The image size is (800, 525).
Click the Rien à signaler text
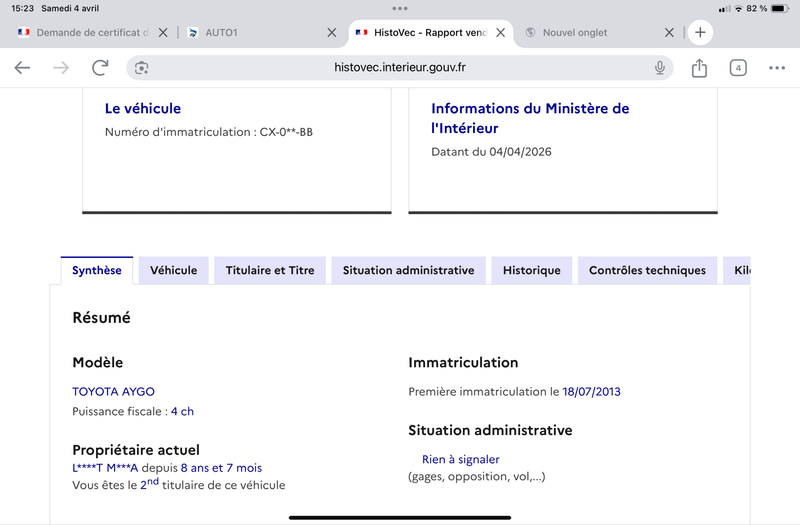[460, 459]
